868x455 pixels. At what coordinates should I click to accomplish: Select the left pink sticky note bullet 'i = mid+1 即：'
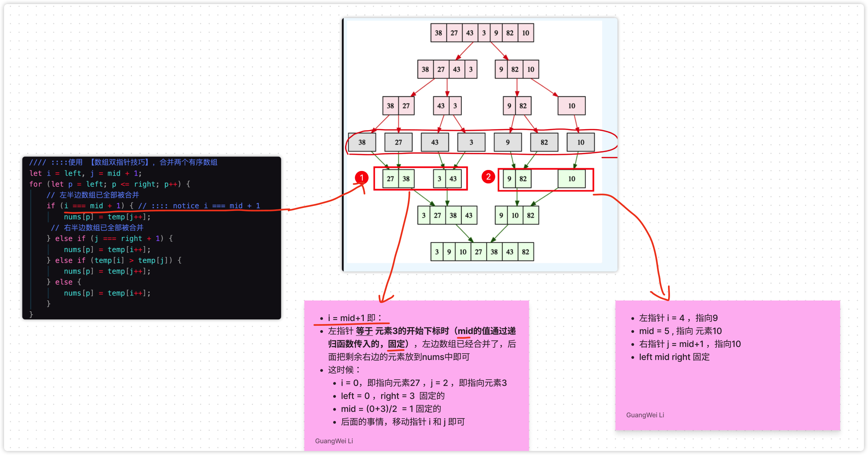[355, 318]
